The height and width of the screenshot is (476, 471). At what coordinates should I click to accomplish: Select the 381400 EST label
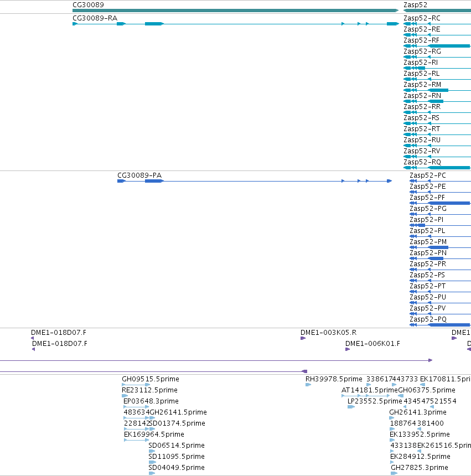[431, 423]
